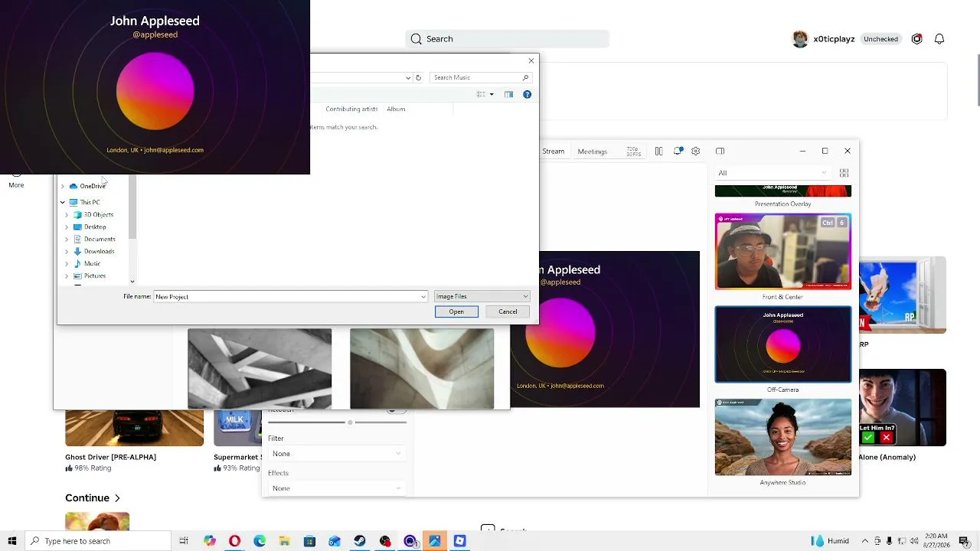Open File Explorer from taskbar
This screenshot has height=551, width=980.
tap(285, 541)
